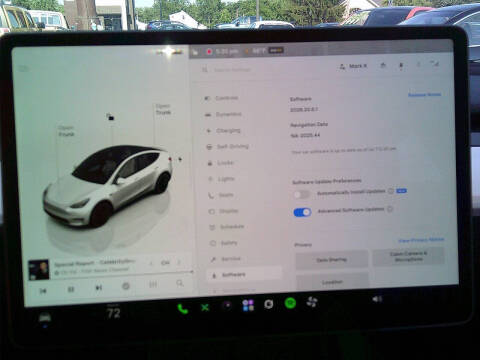Tap the 5:31 pm clock in status bar

point(227,52)
